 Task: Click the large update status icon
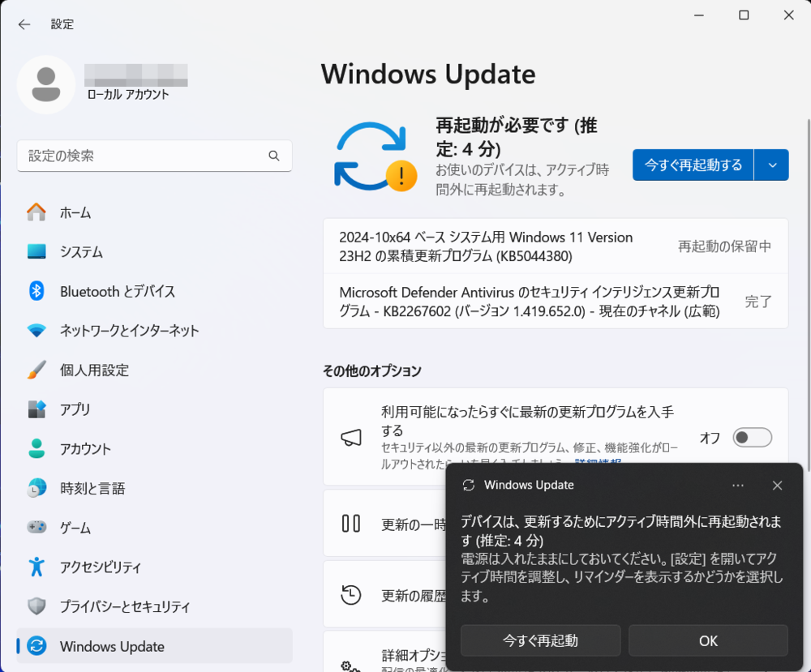[375, 156]
